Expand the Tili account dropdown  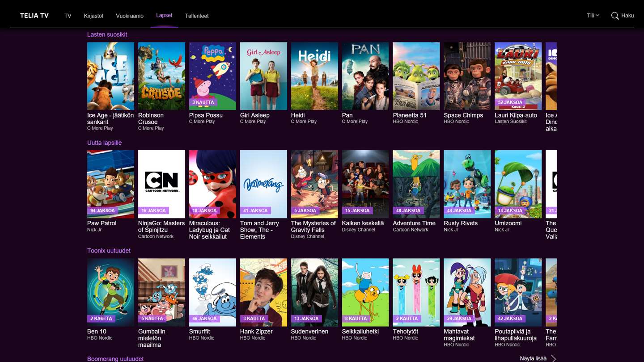[x=593, y=16]
